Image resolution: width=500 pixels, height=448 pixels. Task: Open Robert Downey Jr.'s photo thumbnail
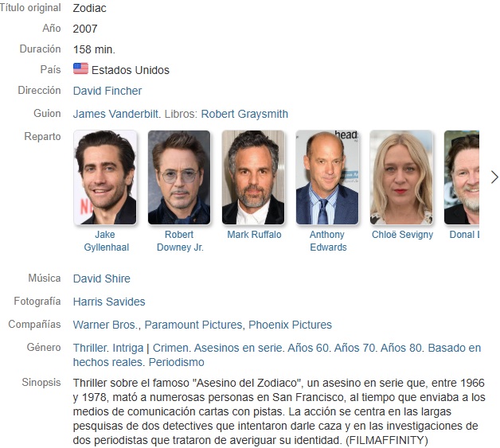point(179,177)
